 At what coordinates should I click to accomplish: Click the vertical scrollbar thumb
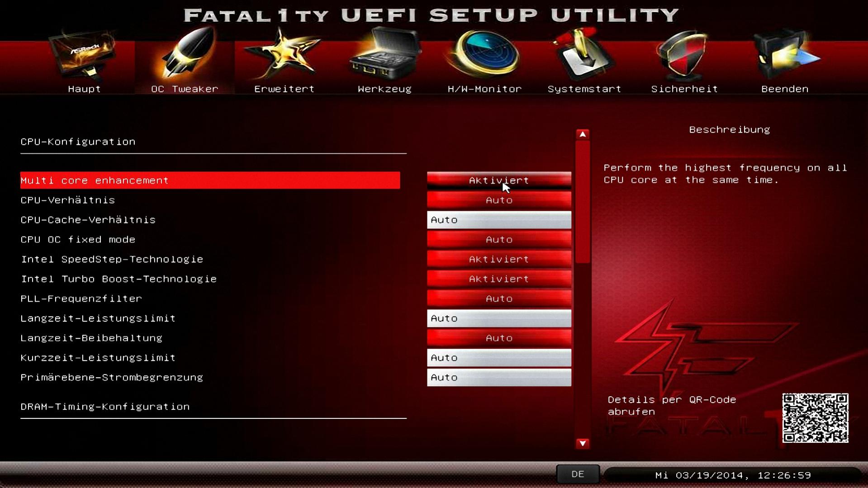click(583, 202)
